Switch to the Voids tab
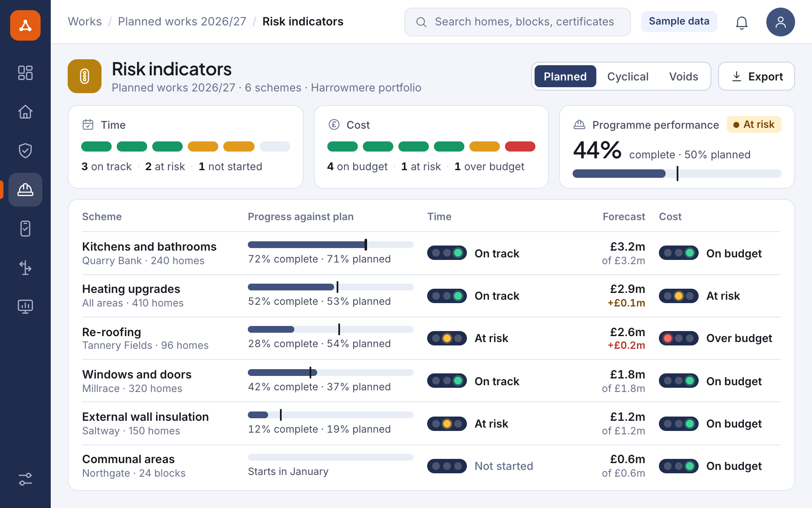Screen dimensions: 812x508 pyautogui.click(x=683, y=76)
